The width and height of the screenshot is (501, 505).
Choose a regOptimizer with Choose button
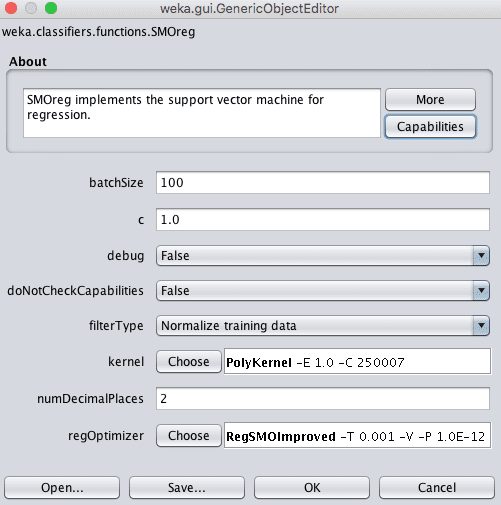pyautogui.click(x=189, y=435)
